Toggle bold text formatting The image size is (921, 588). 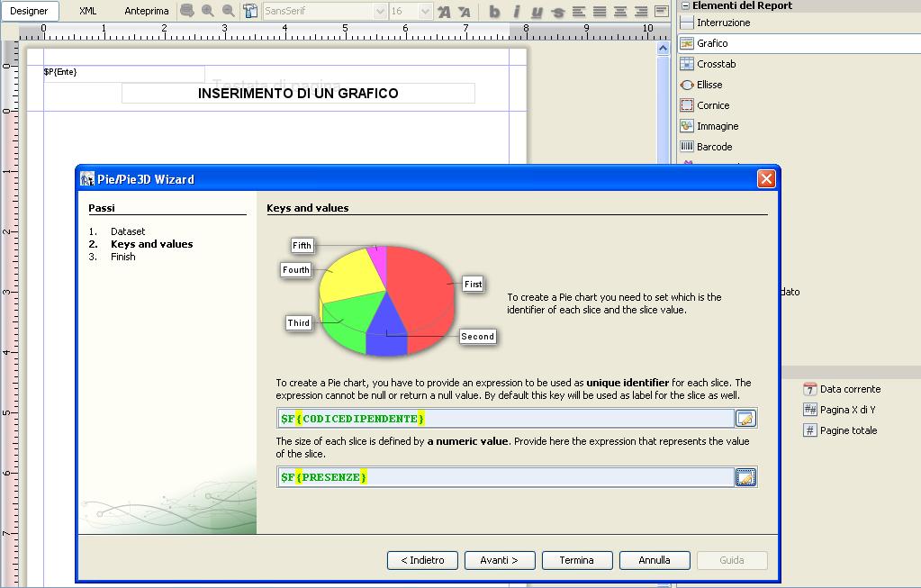pos(494,12)
